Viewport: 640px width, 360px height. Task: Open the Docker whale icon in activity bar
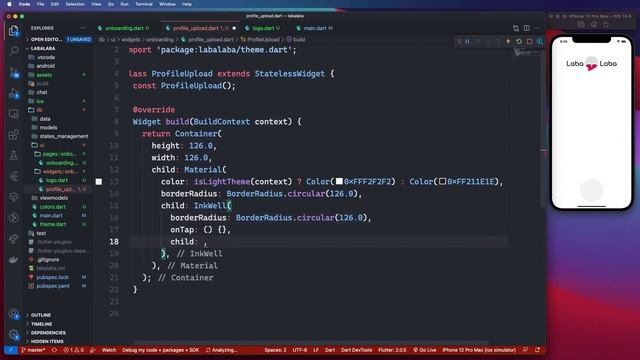(x=13, y=260)
